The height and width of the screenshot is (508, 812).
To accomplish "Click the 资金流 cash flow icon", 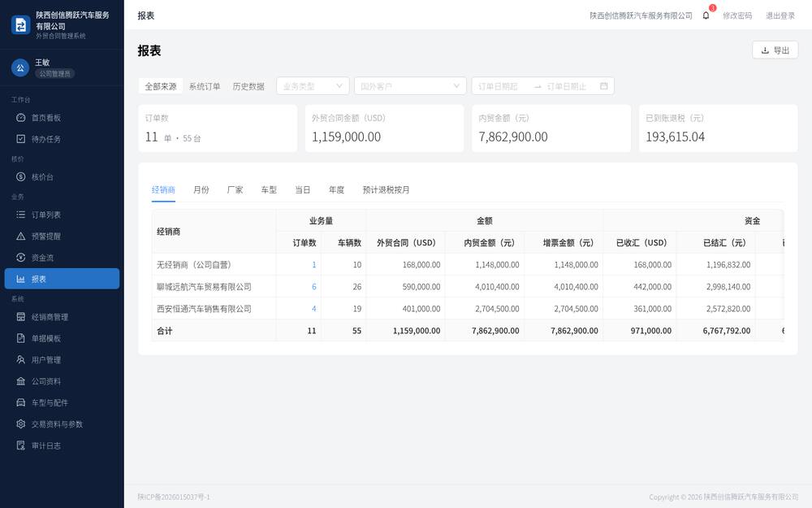I will click(21, 258).
